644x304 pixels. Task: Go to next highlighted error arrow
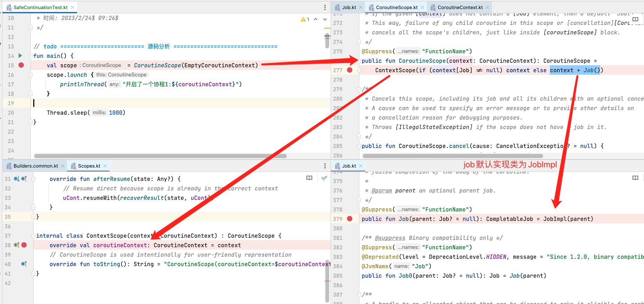pyautogui.click(x=325, y=19)
